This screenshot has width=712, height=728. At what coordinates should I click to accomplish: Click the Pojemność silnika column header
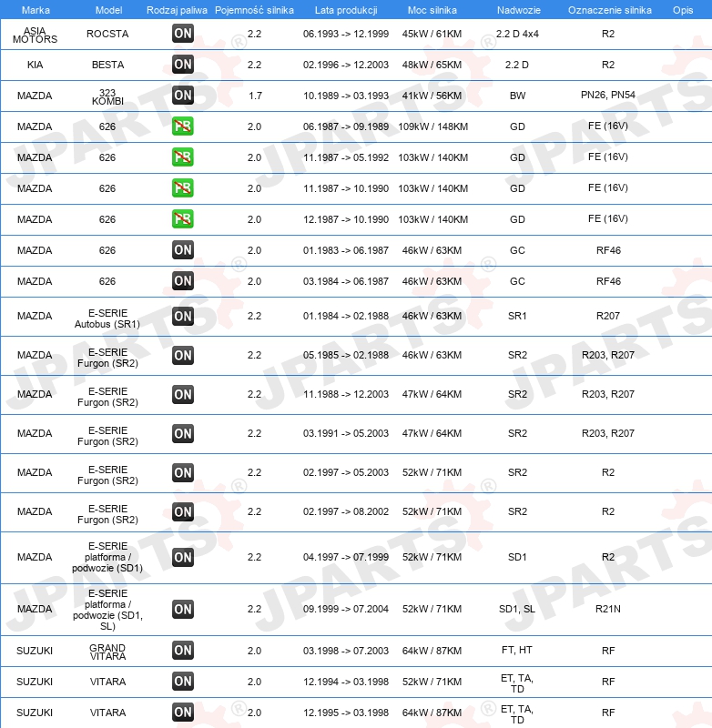pyautogui.click(x=254, y=10)
